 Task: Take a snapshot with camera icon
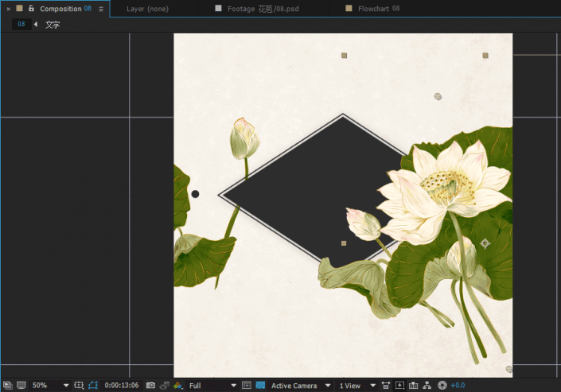(150, 385)
